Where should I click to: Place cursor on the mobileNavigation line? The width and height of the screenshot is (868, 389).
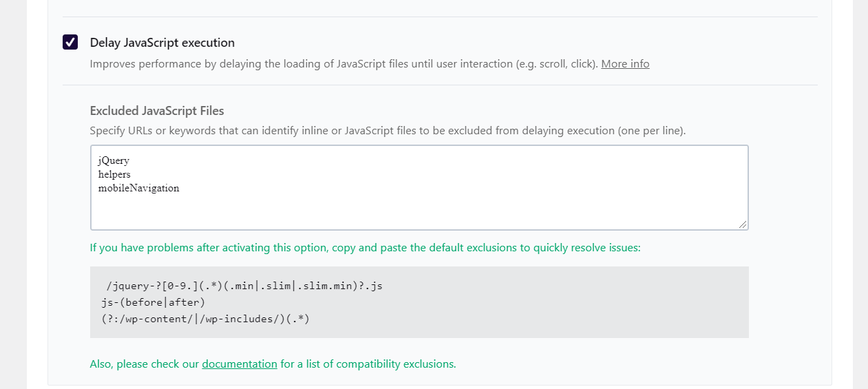coord(138,188)
